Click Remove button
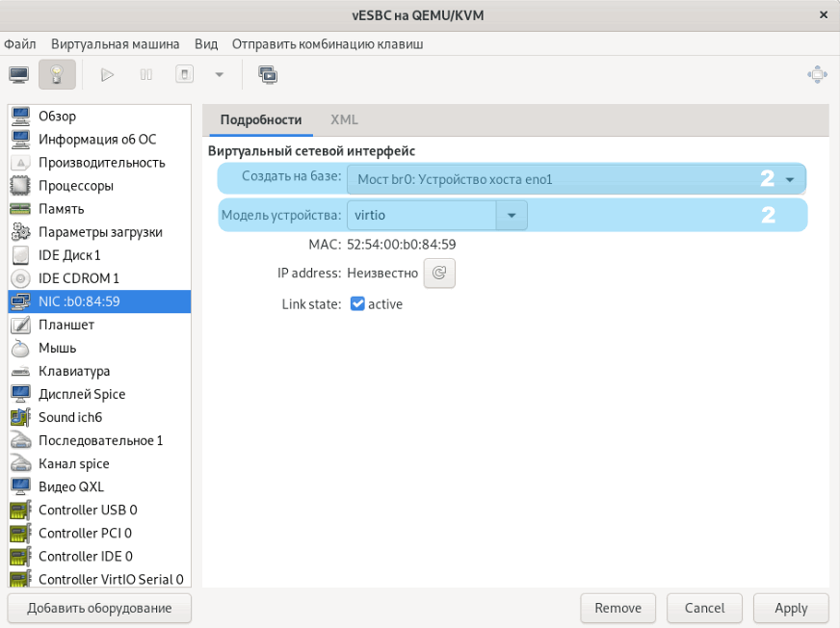 [617, 608]
